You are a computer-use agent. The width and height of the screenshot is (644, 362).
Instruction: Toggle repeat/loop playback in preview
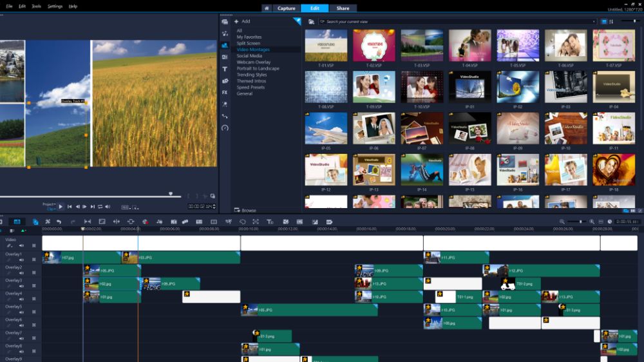point(100,207)
